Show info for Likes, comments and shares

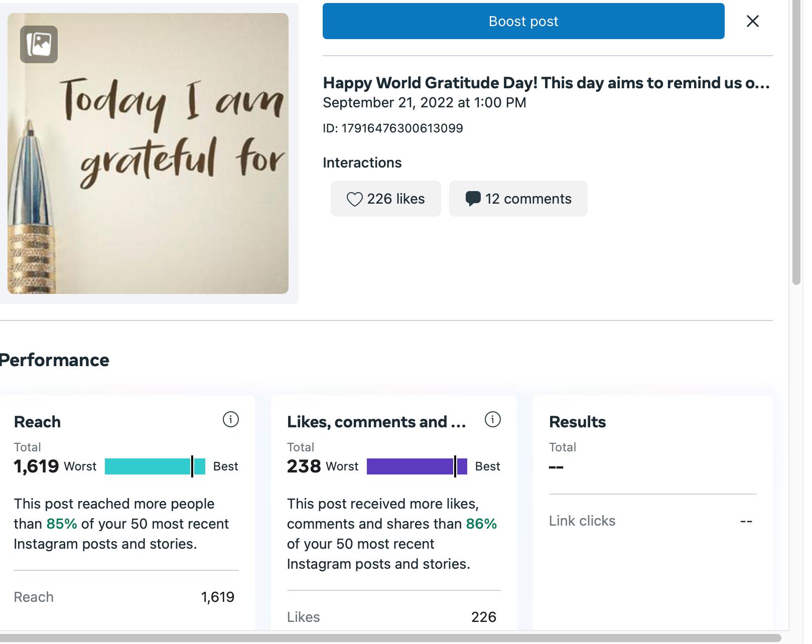[492, 419]
